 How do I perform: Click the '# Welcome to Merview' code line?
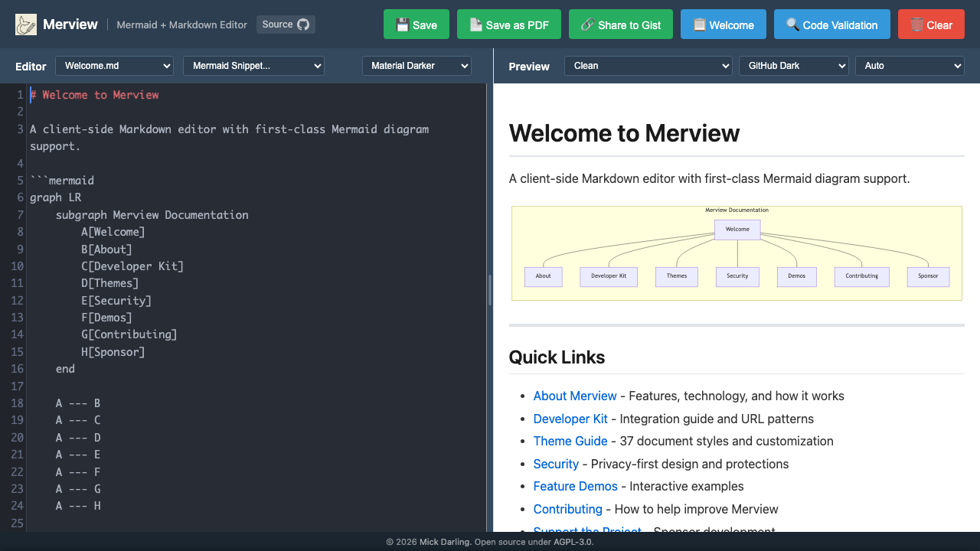pos(94,95)
